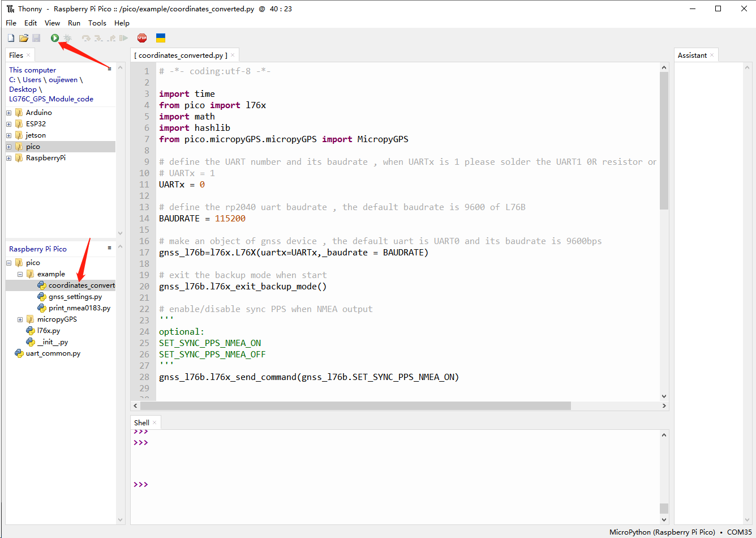Image resolution: width=756 pixels, height=538 pixels.
Task: Click the Step over toolbar icon
Action: click(x=86, y=38)
